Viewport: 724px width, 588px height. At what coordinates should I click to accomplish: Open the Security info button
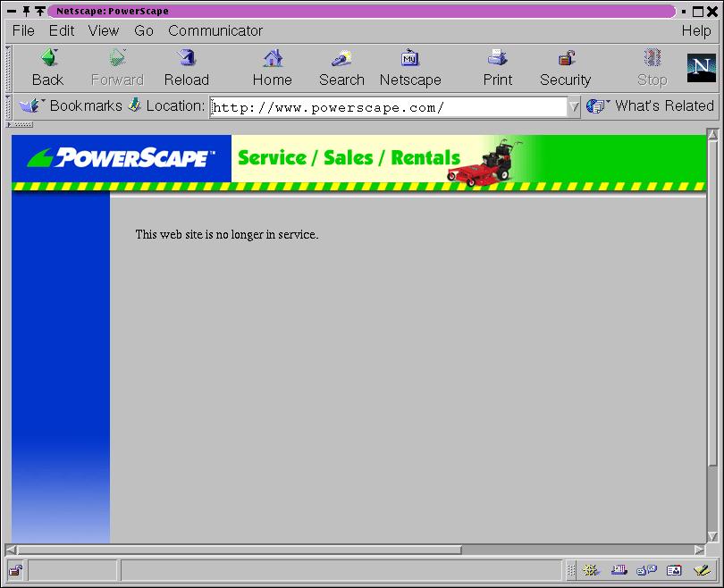tap(565, 68)
